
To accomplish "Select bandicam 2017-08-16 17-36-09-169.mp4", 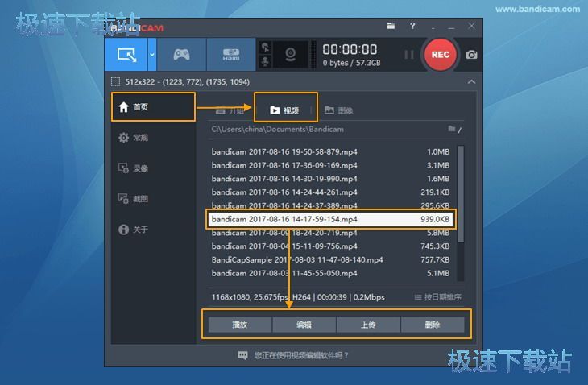I will pyautogui.click(x=331, y=165).
